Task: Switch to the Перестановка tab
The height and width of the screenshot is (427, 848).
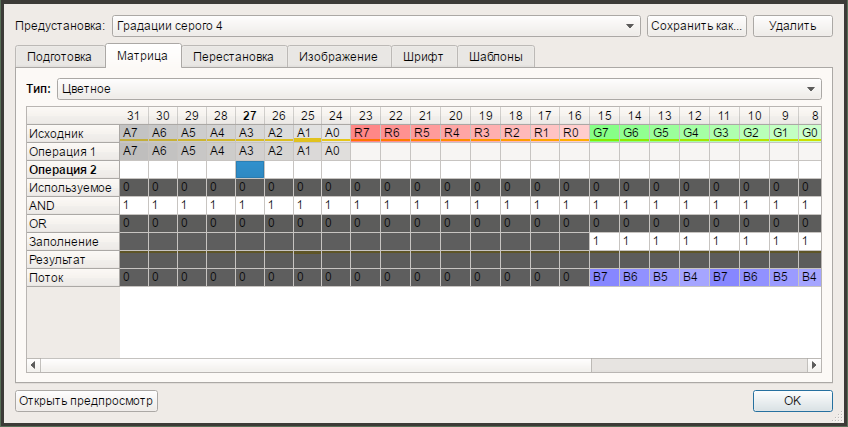Action: click(x=233, y=57)
